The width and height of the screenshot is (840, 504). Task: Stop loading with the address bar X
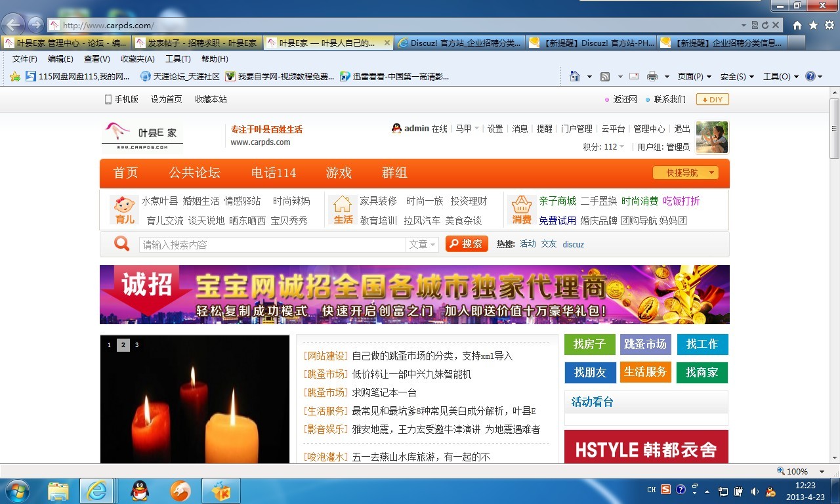(x=776, y=25)
